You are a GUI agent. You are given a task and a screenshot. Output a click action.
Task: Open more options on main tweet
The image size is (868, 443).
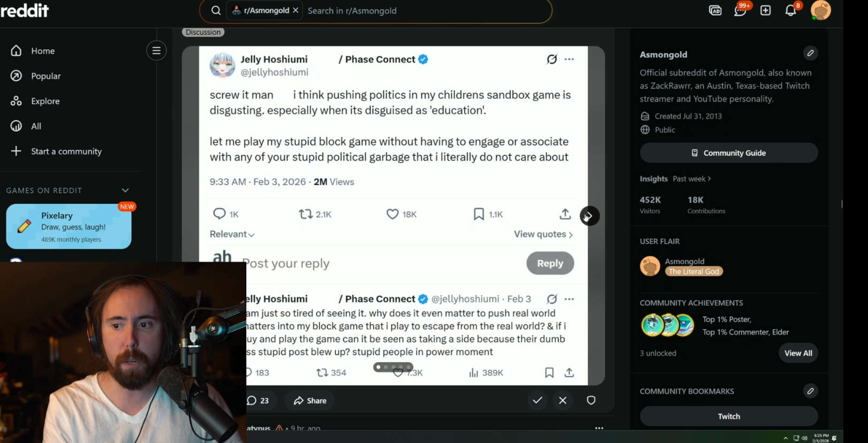569,59
